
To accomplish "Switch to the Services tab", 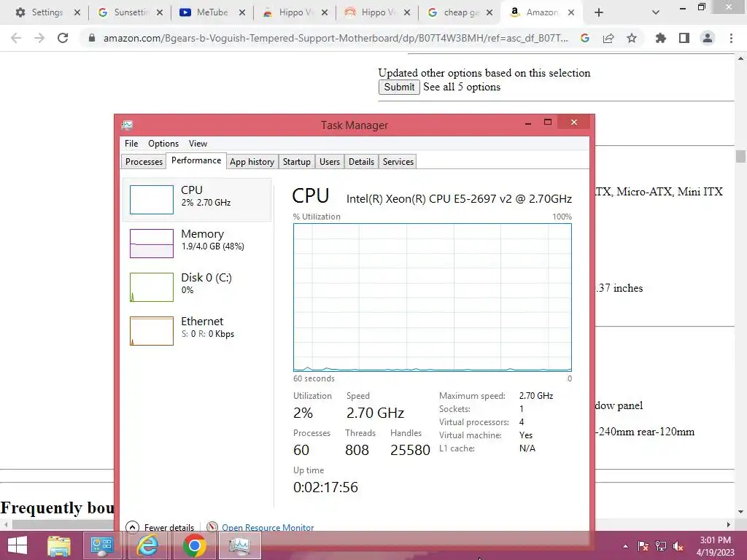I will tap(398, 162).
